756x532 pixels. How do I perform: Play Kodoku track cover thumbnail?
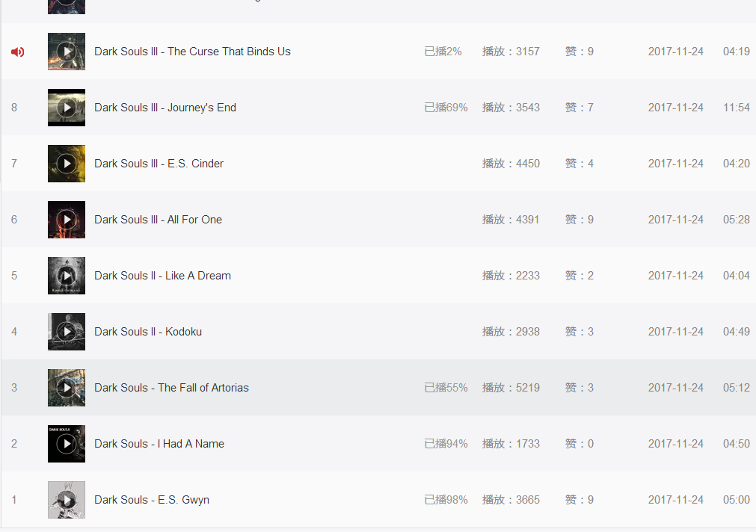click(x=67, y=332)
